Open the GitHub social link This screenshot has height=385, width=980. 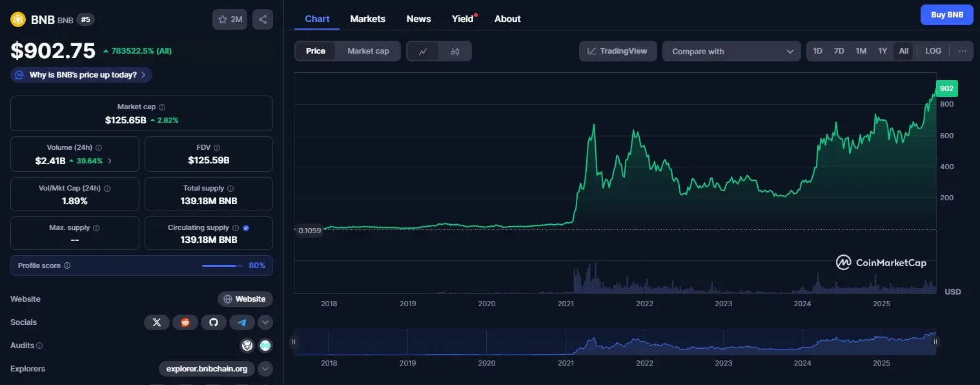coord(214,322)
